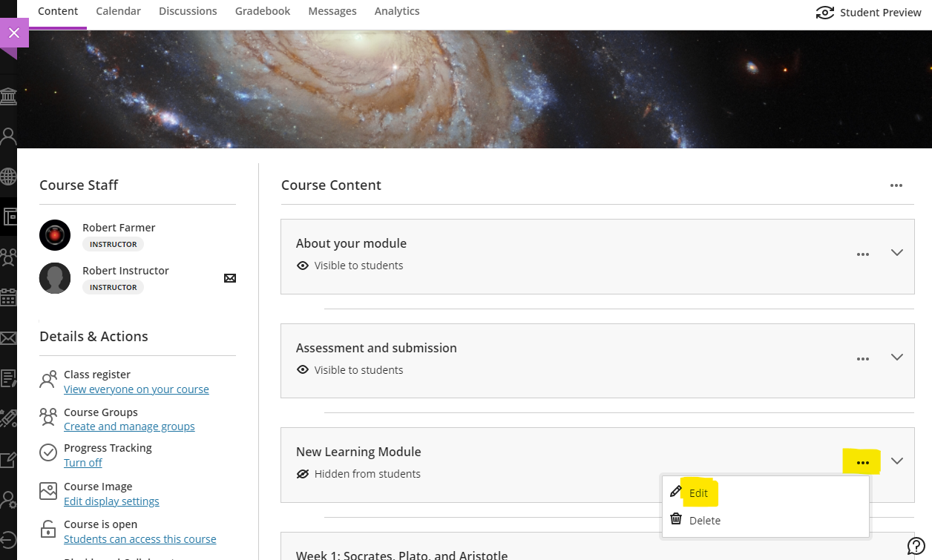Select the Courses icon in the sidebar
932x560 pixels.
coord(9,216)
